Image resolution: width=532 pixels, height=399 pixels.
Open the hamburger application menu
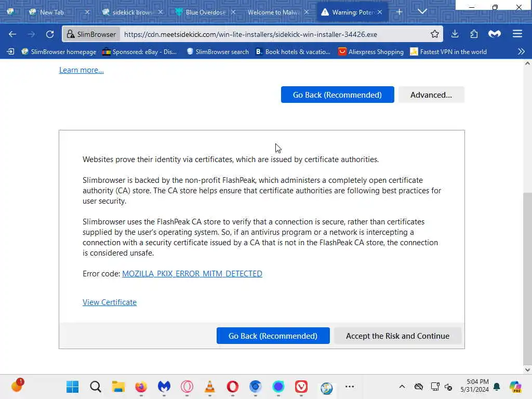click(x=517, y=34)
